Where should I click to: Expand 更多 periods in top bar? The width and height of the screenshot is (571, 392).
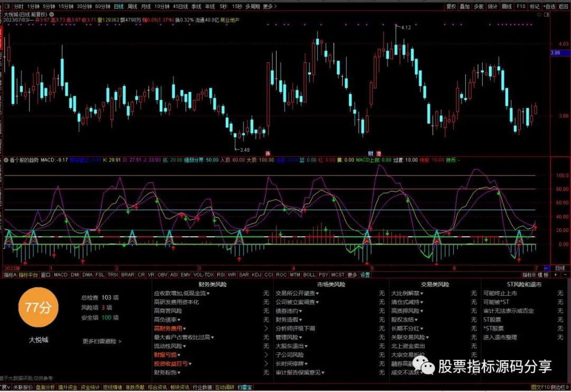click(270, 6)
